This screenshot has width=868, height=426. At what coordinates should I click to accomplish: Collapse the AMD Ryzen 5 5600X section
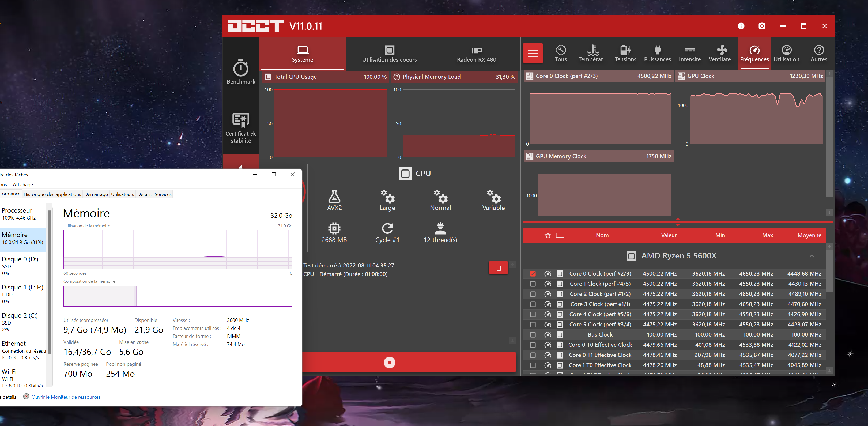(x=812, y=256)
